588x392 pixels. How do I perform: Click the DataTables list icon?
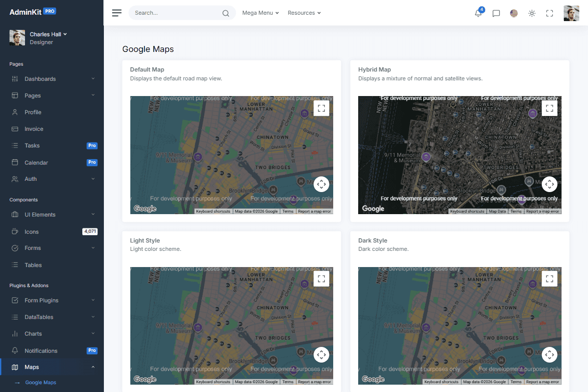(15, 317)
